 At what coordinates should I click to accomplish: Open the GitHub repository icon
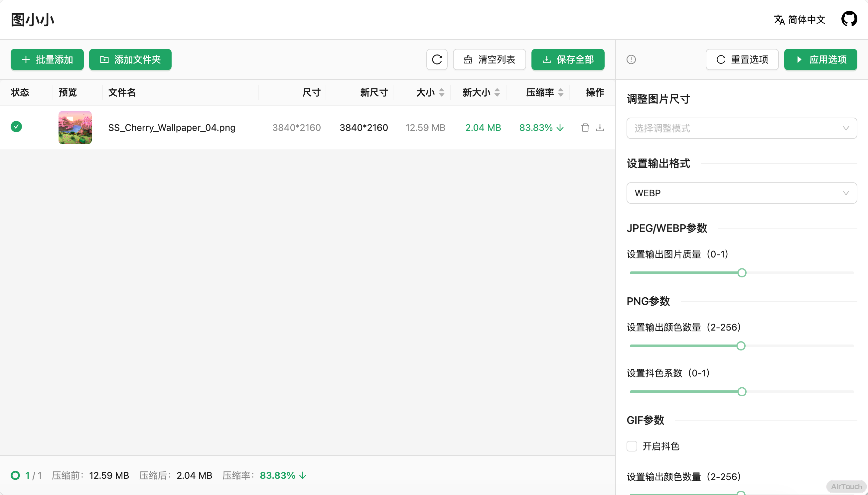pyautogui.click(x=849, y=19)
